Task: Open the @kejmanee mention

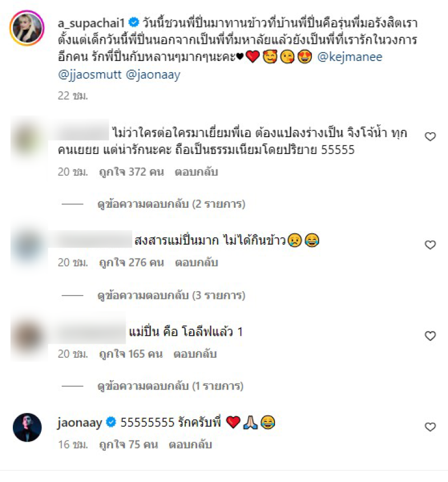Action: pyautogui.click(x=349, y=57)
